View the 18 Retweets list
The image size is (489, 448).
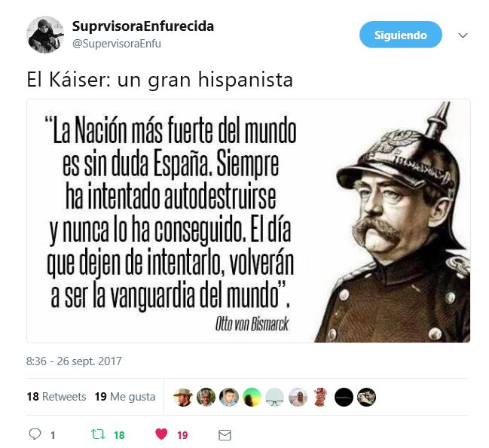[57, 397]
